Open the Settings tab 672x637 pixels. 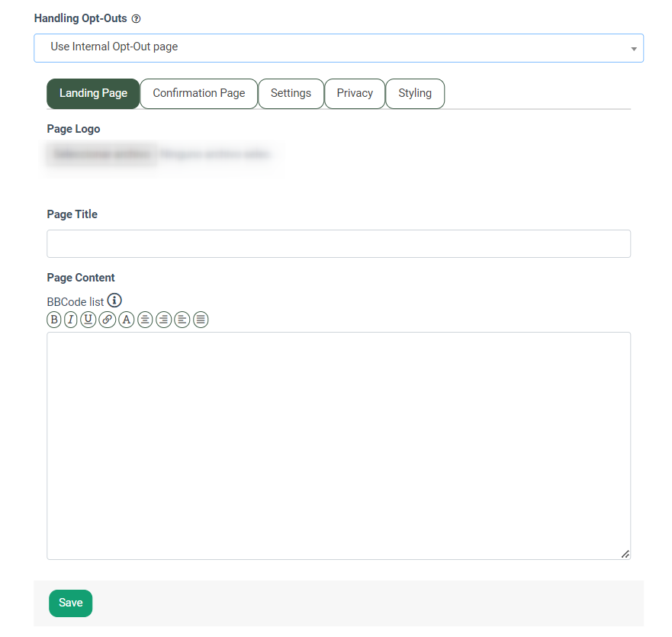291,94
